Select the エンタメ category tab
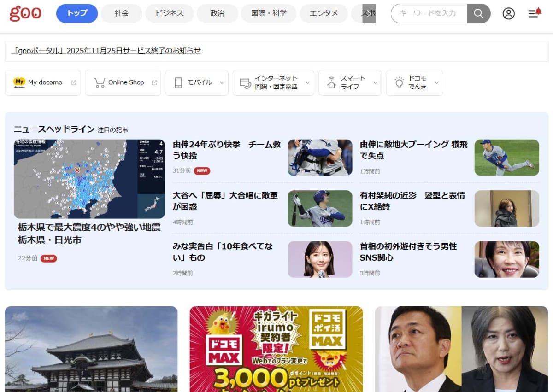The width and height of the screenshot is (553, 392). 324,13
